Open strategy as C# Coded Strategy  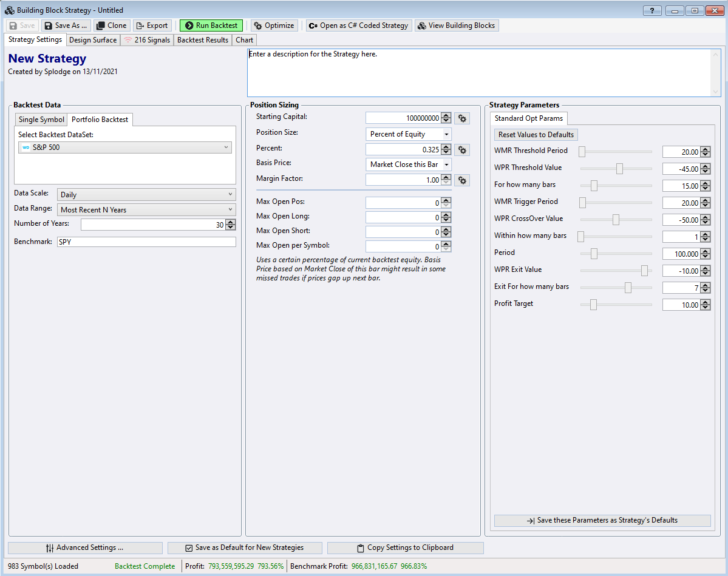click(x=359, y=25)
